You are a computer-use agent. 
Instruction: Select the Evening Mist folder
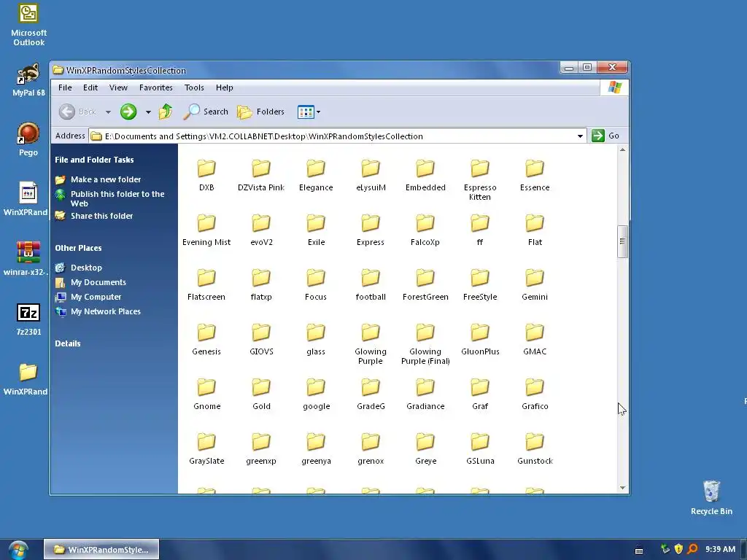click(206, 230)
